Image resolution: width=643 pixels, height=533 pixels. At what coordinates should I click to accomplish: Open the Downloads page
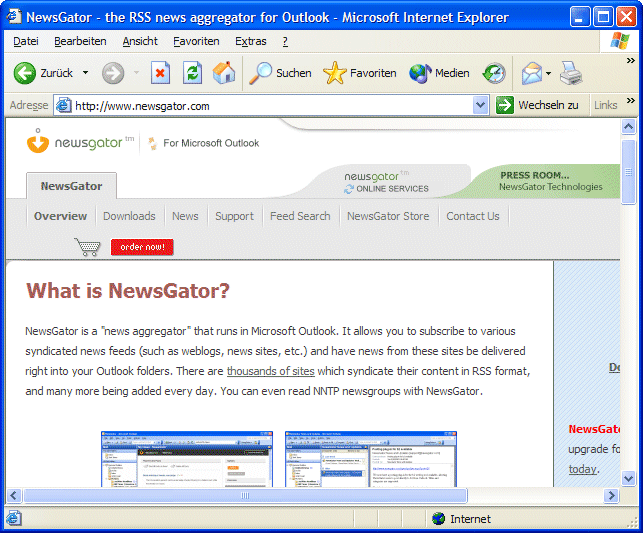pos(129,216)
